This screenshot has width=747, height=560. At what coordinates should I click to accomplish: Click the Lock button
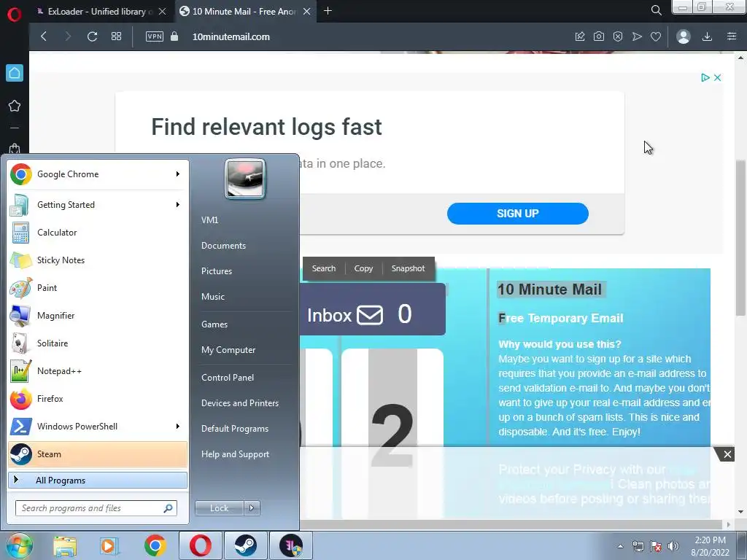219,508
